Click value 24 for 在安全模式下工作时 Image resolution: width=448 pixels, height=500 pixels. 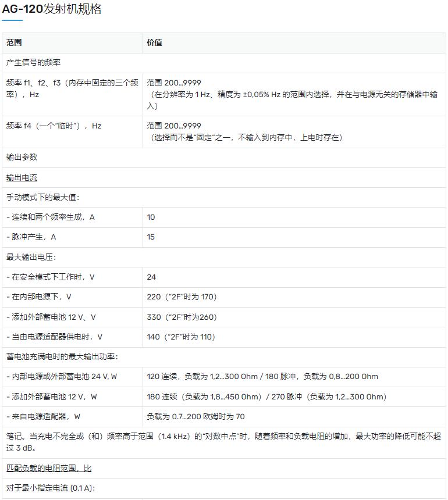pyautogui.click(x=151, y=277)
